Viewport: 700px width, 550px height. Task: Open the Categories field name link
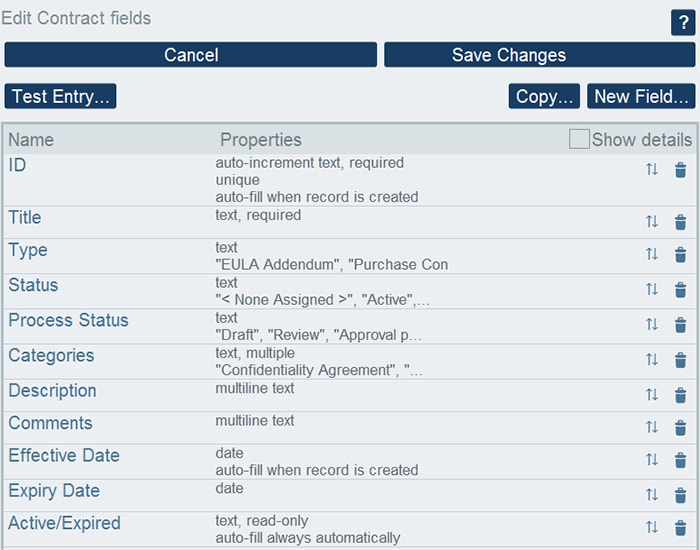point(51,355)
